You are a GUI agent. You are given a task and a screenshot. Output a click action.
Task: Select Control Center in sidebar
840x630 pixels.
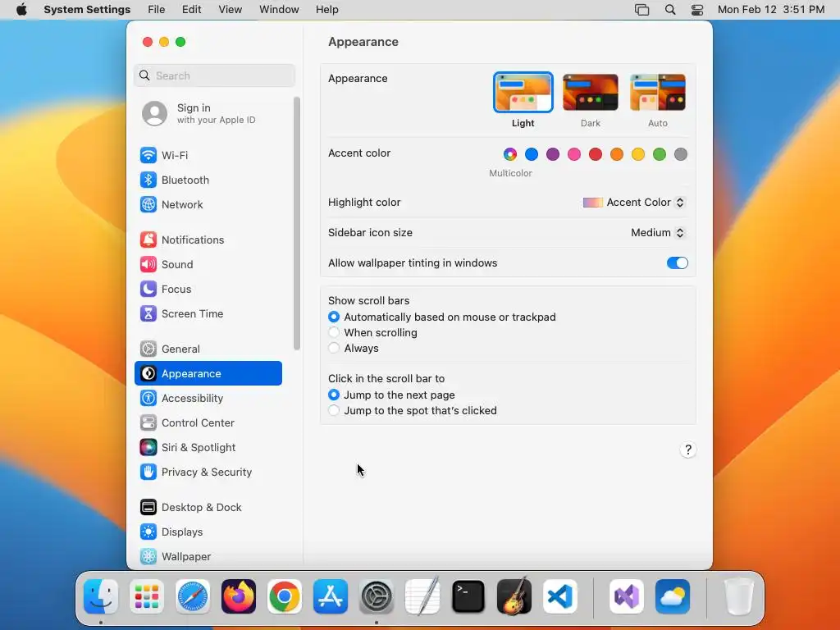click(208, 423)
